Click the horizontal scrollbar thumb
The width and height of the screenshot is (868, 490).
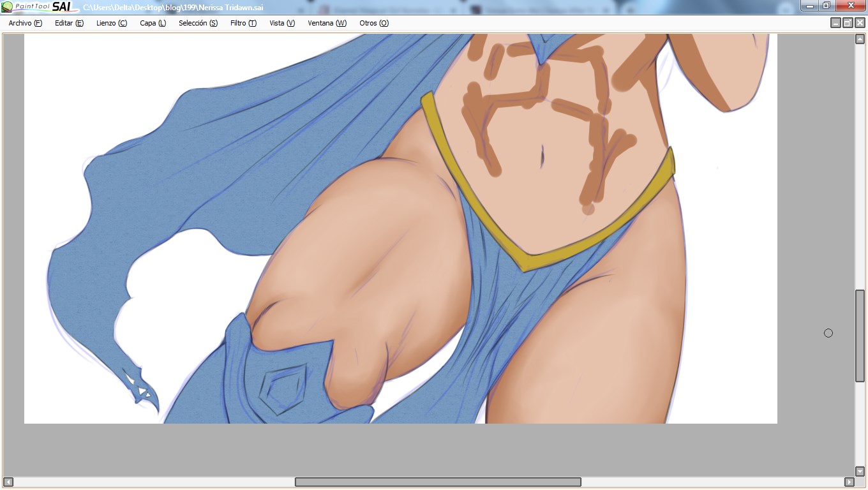click(438, 482)
